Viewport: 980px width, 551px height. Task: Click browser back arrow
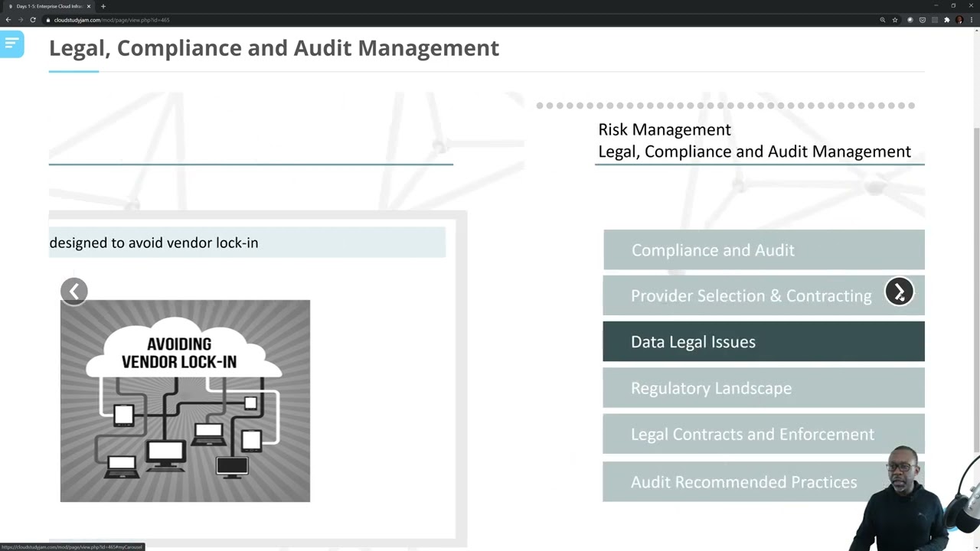pyautogui.click(x=8, y=20)
